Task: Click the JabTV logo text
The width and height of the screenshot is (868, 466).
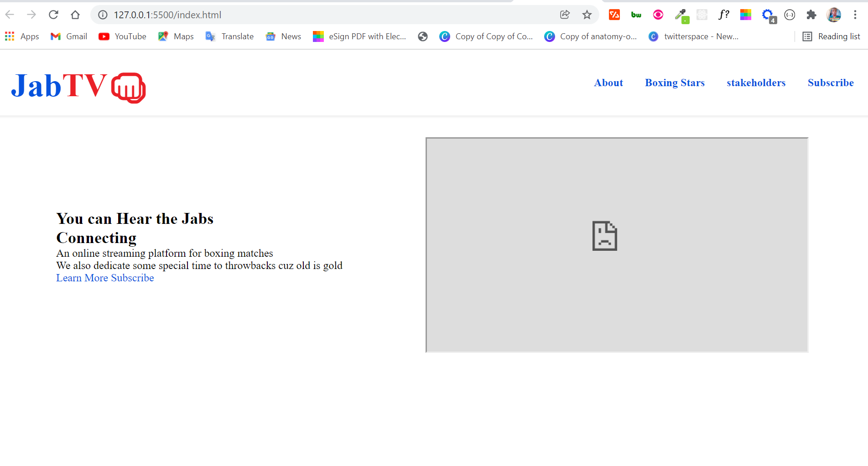Action: click(59, 86)
